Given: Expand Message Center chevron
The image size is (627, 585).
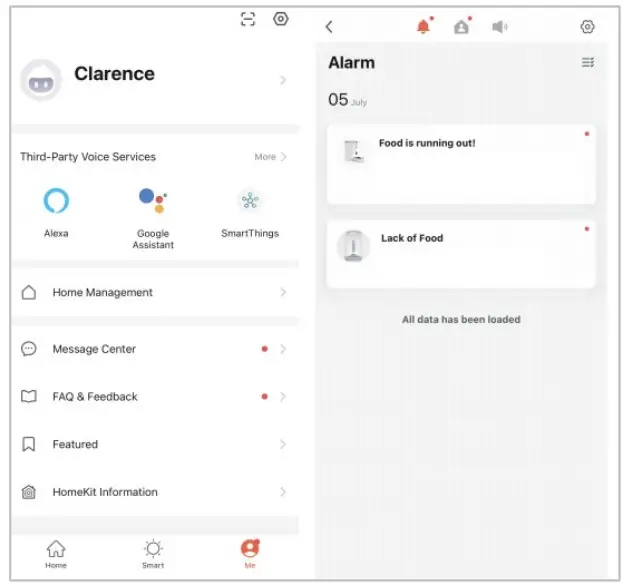Looking at the screenshot, I should tap(283, 349).
